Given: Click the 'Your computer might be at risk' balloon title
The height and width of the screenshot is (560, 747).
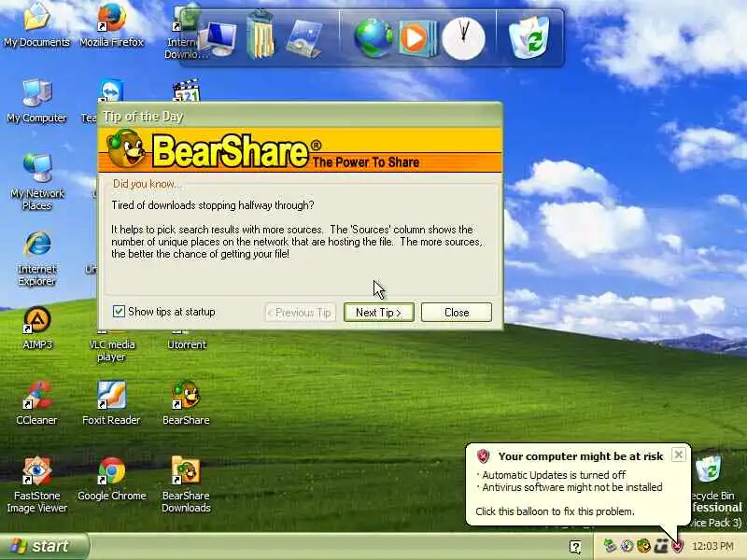Looking at the screenshot, I should click(x=580, y=456).
